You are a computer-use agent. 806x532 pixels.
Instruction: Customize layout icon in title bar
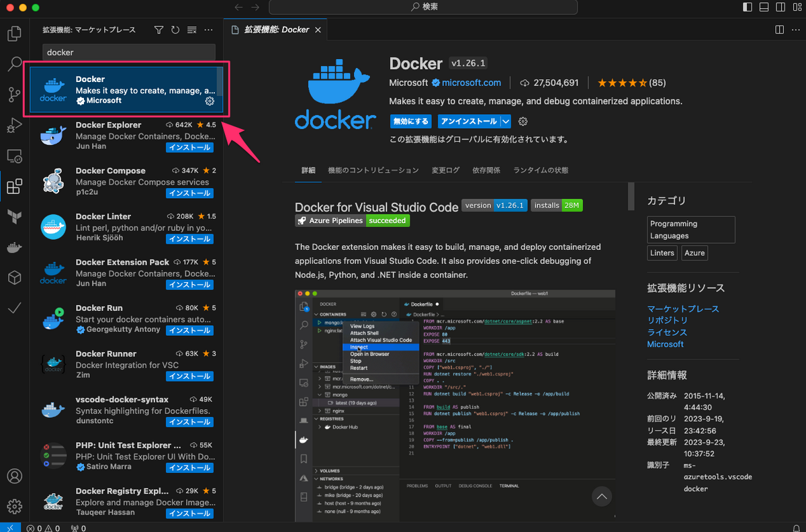pyautogui.click(x=797, y=7)
